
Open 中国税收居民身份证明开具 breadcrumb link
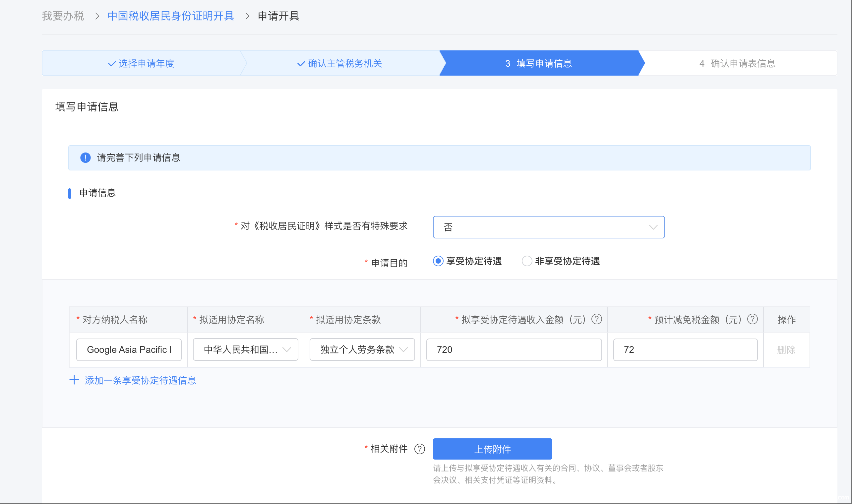tap(170, 16)
